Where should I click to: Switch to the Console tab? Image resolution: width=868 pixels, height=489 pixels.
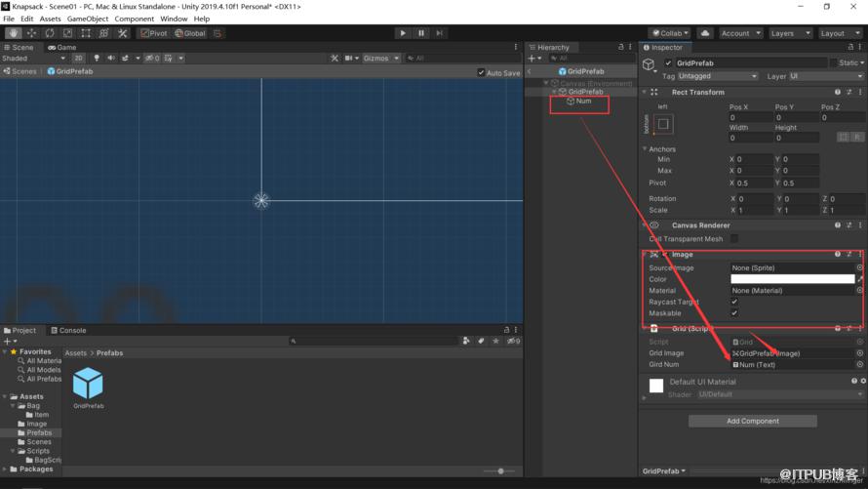tap(68, 331)
